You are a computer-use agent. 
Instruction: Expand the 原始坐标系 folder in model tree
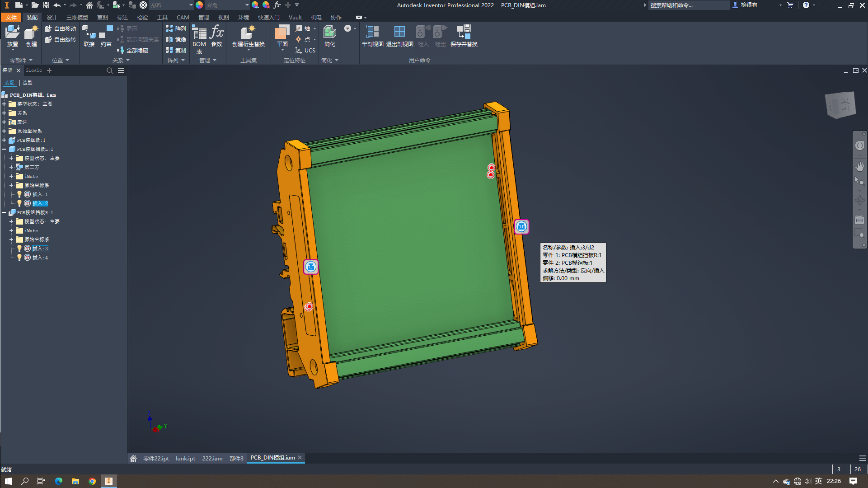coord(5,131)
